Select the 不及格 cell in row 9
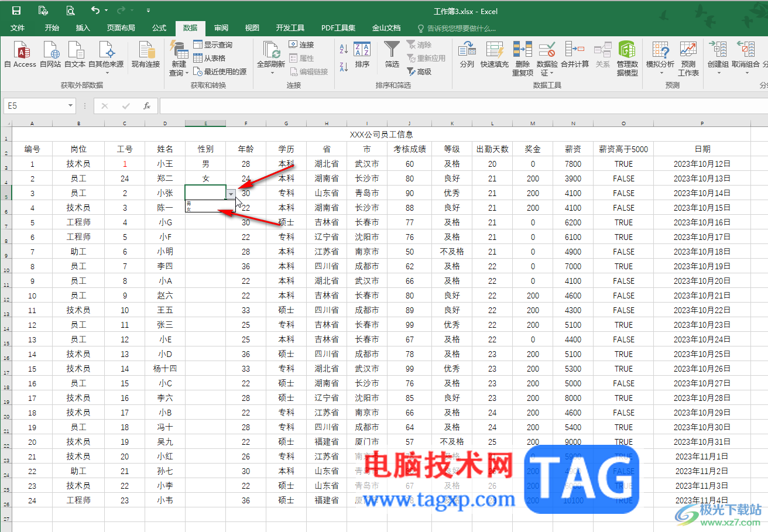Screen dimensions: 768x532 coord(452,252)
